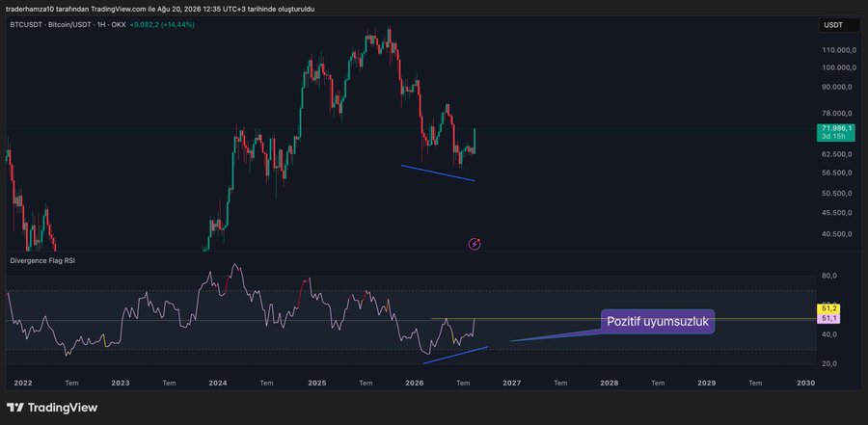Image resolution: width=868 pixels, height=425 pixels.
Task: Click the RSI 80,0 scale label
Action: [x=828, y=277]
